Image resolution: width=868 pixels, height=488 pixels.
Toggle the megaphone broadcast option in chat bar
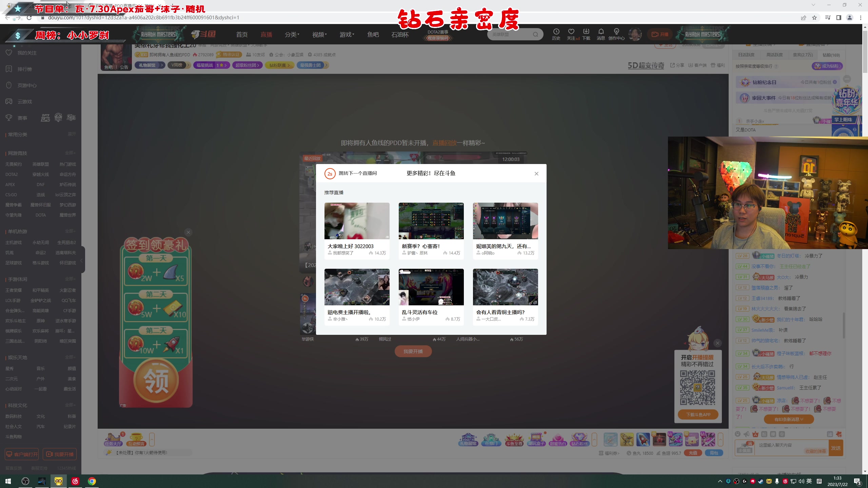pos(746,434)
